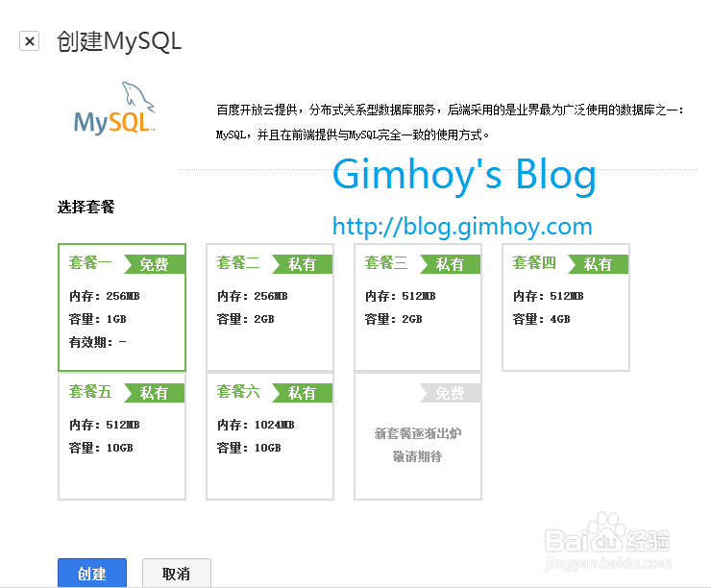Viewport: 711px width, 588px height.
Task: Click the 选择套餐 heading
Action: tap(86, 208)
